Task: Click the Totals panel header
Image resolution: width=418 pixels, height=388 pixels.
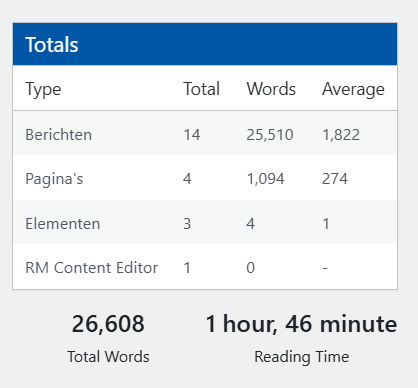Action: (205, 44)
